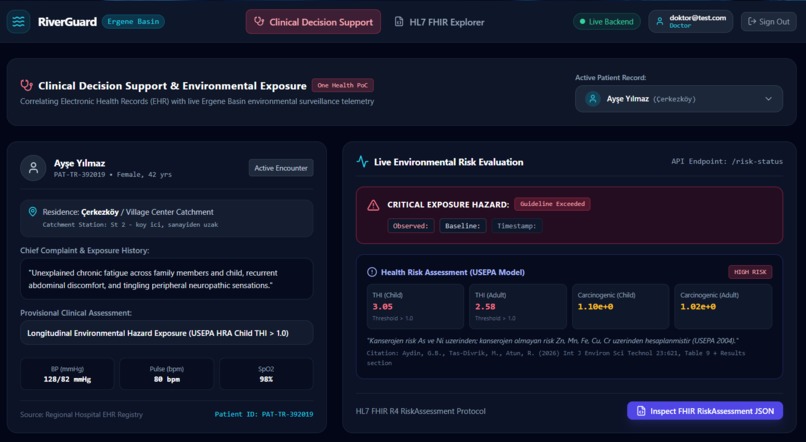Click the RiverGuard wave logo icon
This screenshot has width=806, height=442.
pyautogui.click(x=18, y=22)
